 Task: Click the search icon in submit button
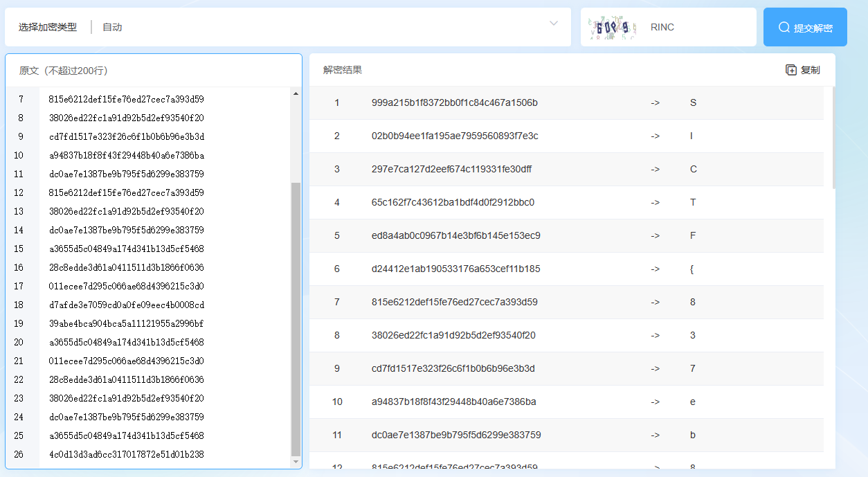coord(784,27)
